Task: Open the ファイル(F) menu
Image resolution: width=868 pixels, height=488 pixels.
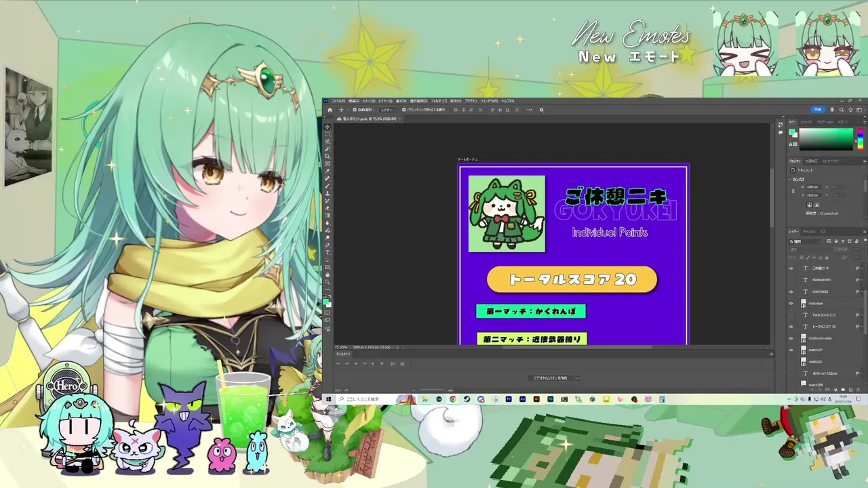Action: tap(338, 101)
